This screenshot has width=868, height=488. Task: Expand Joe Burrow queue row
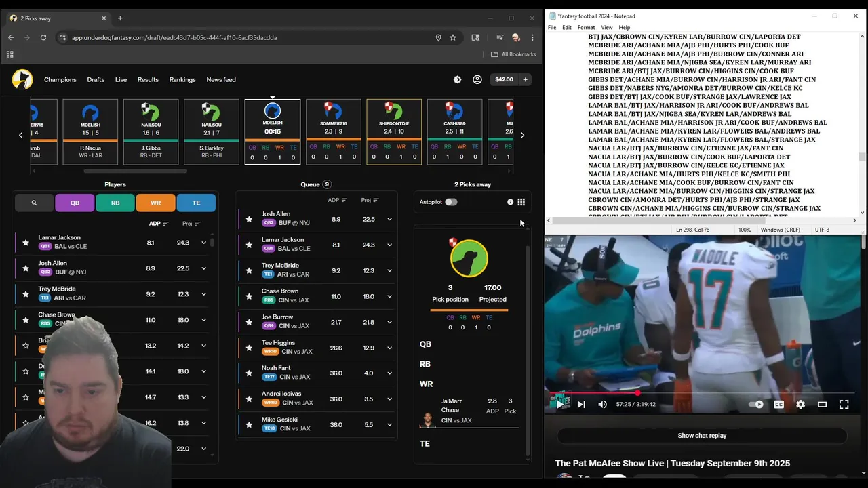coord(389,323)
